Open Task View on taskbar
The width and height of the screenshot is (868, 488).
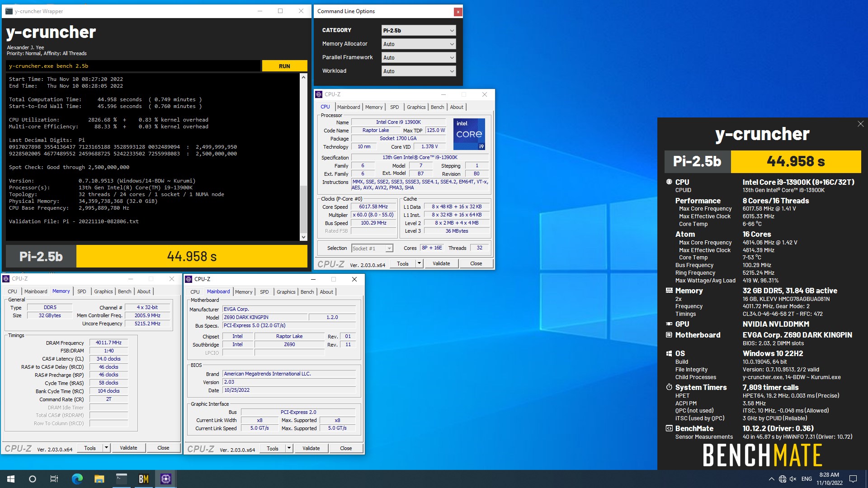54,479
